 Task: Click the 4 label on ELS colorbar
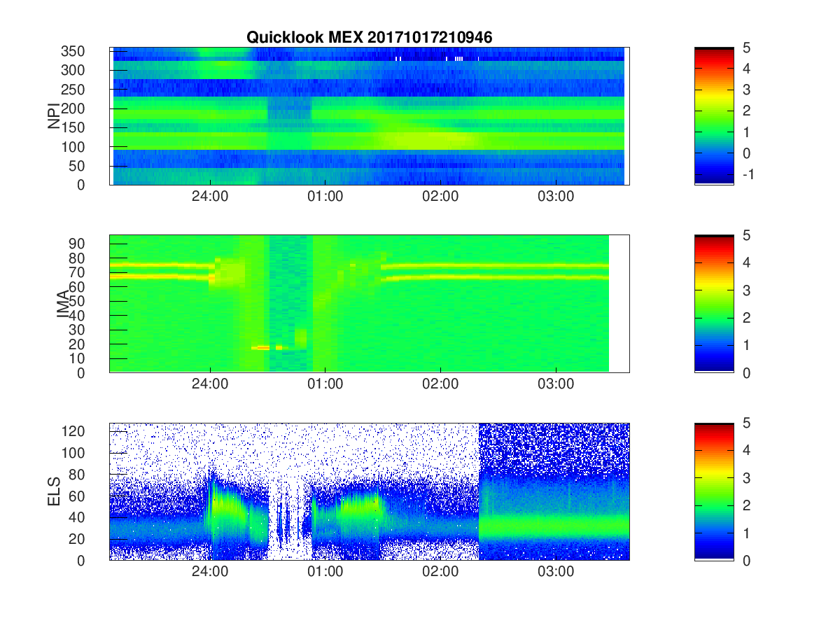point(748,450)
